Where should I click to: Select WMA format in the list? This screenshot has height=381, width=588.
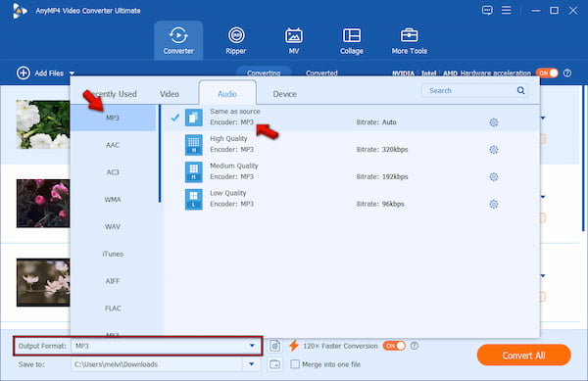(113, 199)
